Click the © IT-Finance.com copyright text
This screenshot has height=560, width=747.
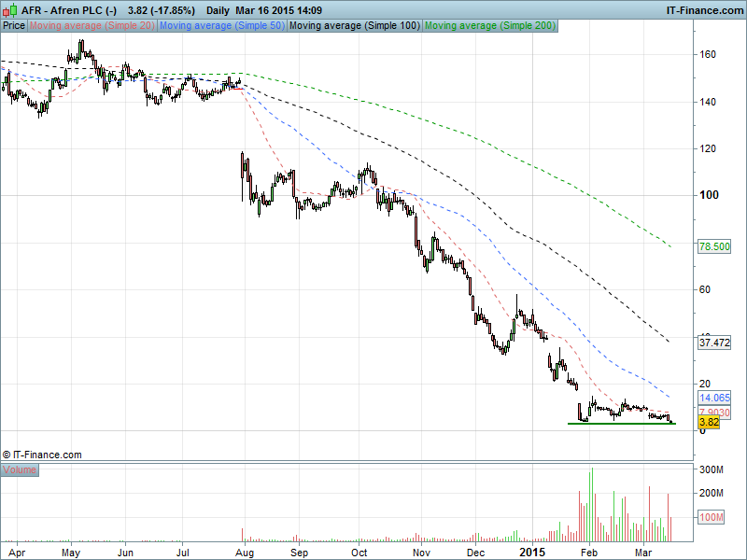(42, 455)
